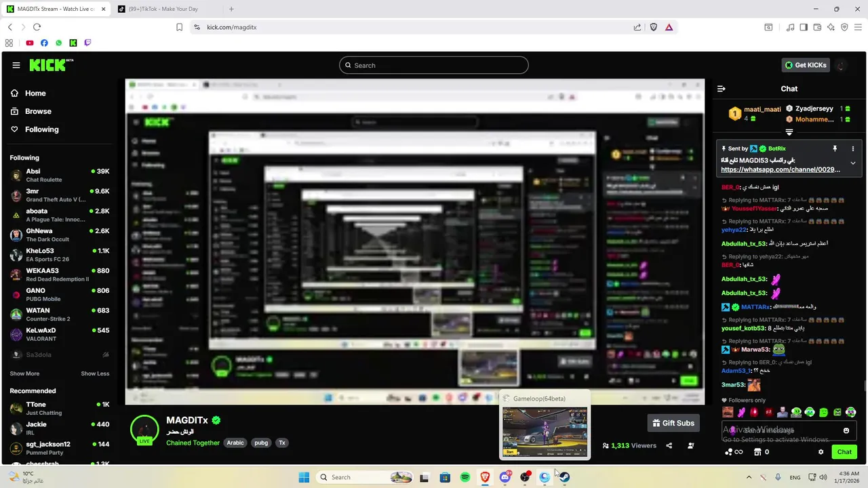
Task: Click the Chained Together category link
Action: [x=193, y=443]
